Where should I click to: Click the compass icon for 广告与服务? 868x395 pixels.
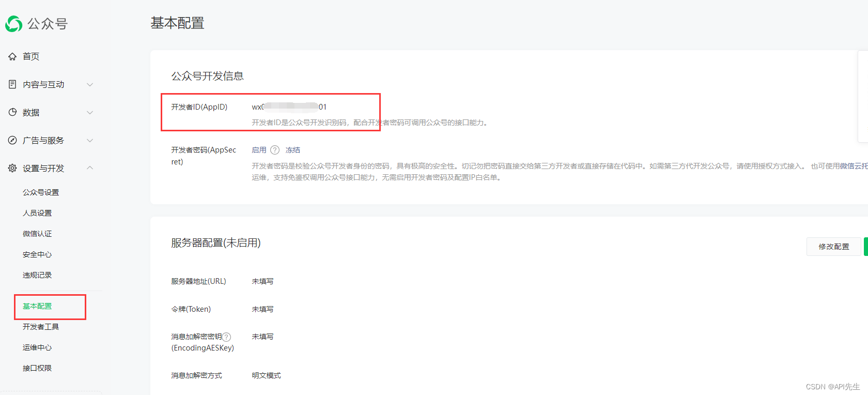[x=12, y=140]
